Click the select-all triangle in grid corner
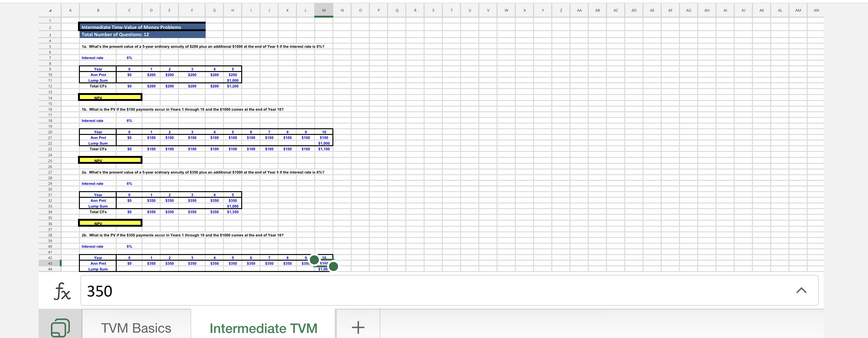This screenshot has width=868, height=338. [x=50, y=10]
